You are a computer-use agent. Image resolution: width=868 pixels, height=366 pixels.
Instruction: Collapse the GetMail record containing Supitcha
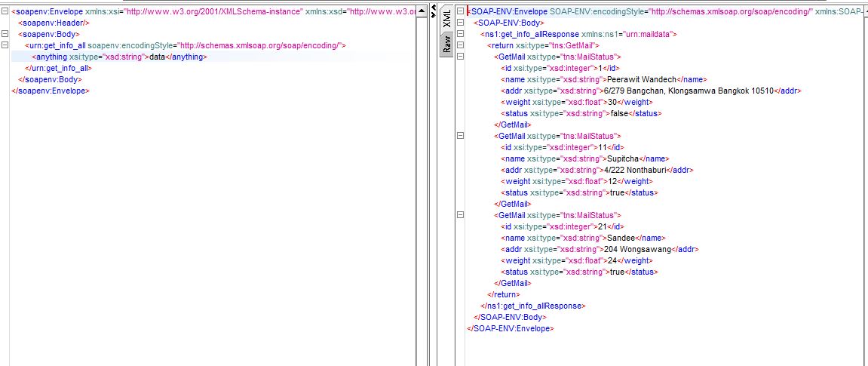tap(460, 136)
